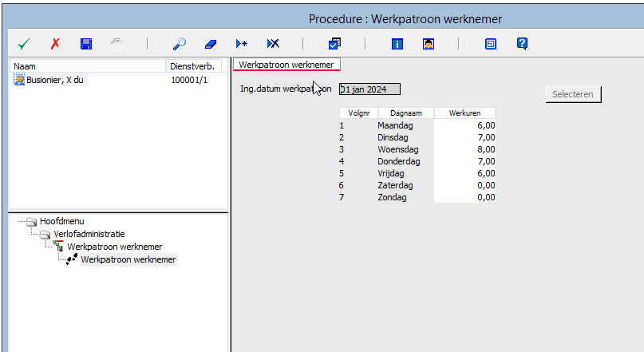
Task: Select the highlighted Werkpatroon werknemer step node
Action: (x=128, y=259)
